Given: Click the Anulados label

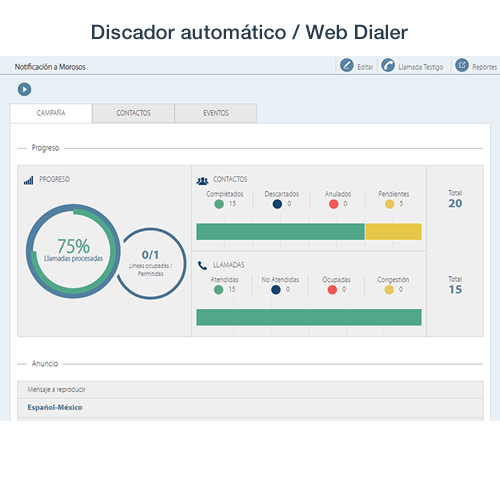Looking at the screenshot, I should coord(338,194).
